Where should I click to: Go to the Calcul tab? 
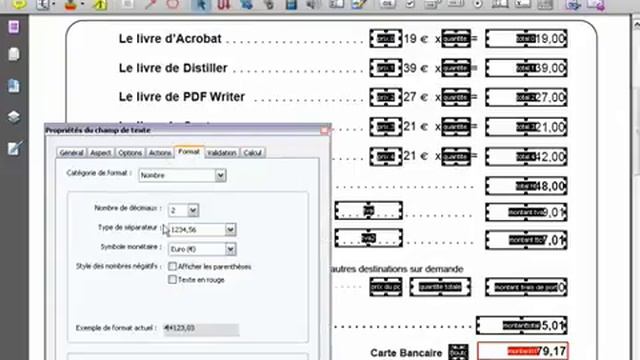[253, 153]
